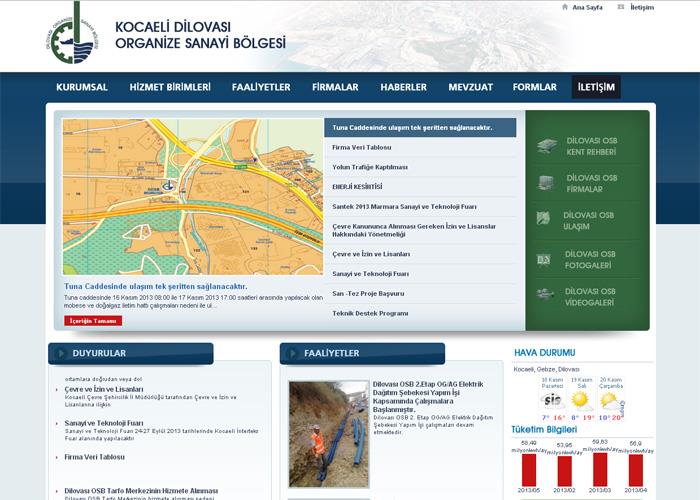This screenshot has width=700, height=500.
Task: Open the Ulaşım map icon
Action: [543, 218]
